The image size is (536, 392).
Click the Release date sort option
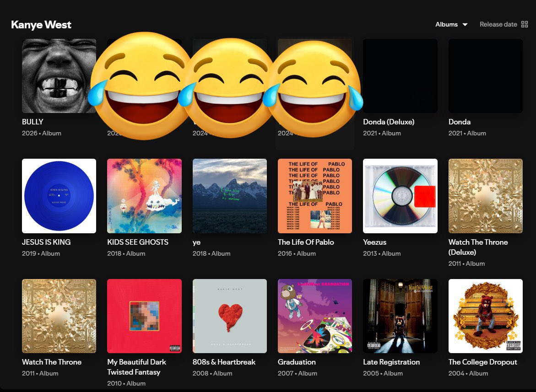pos(498,24)
